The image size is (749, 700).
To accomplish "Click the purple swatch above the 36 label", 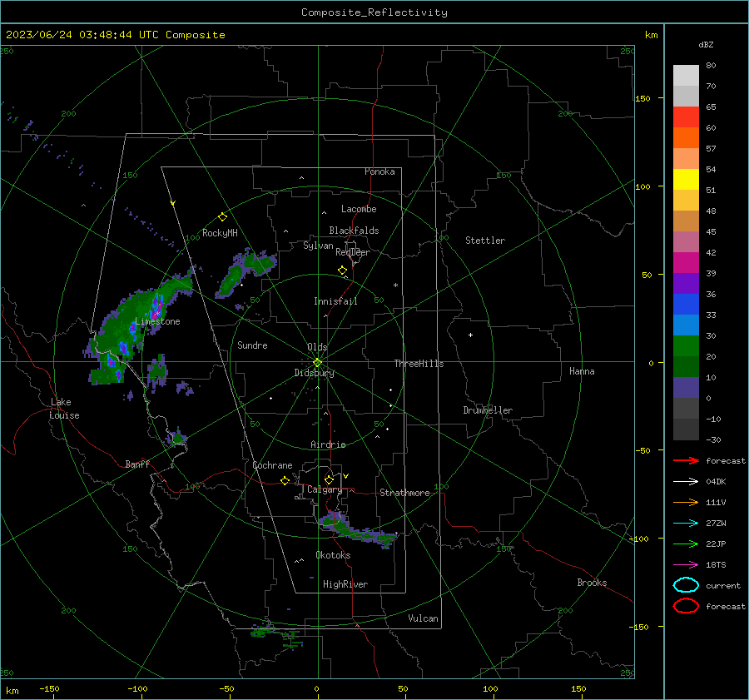I will [686, 283].
